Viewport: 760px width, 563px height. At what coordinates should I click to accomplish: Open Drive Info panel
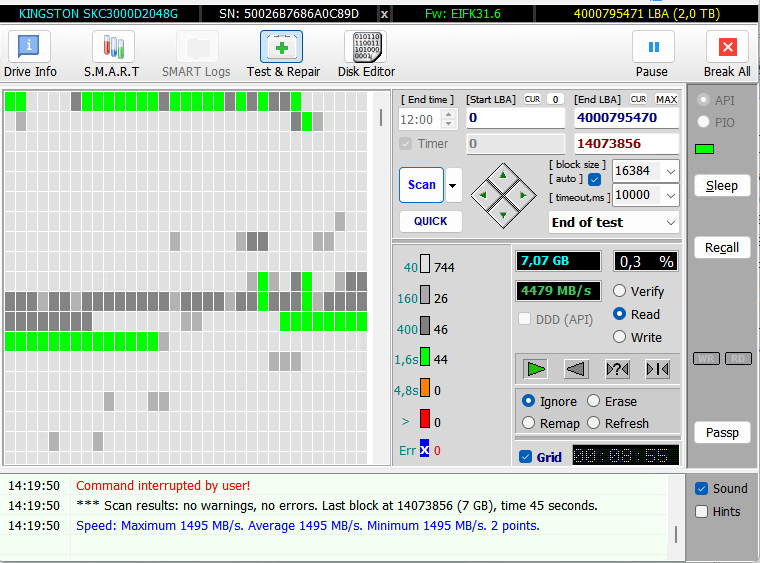(30, 54)
